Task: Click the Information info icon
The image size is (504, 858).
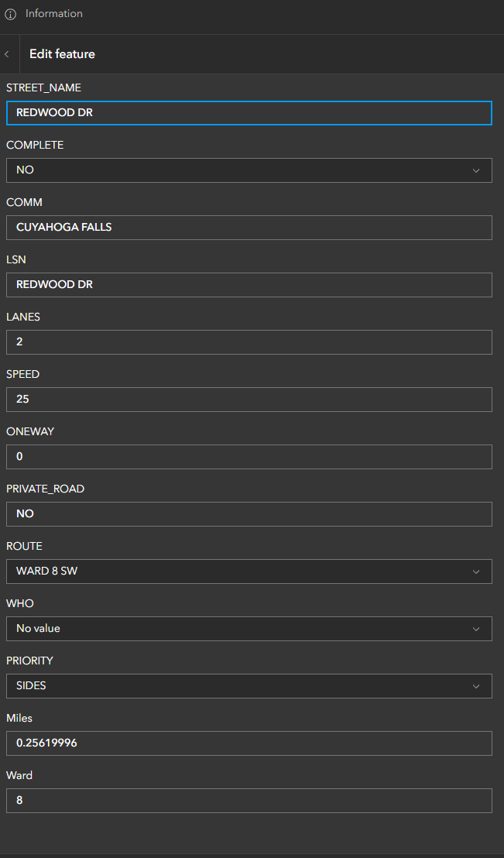Action: [x=10, y=14]
